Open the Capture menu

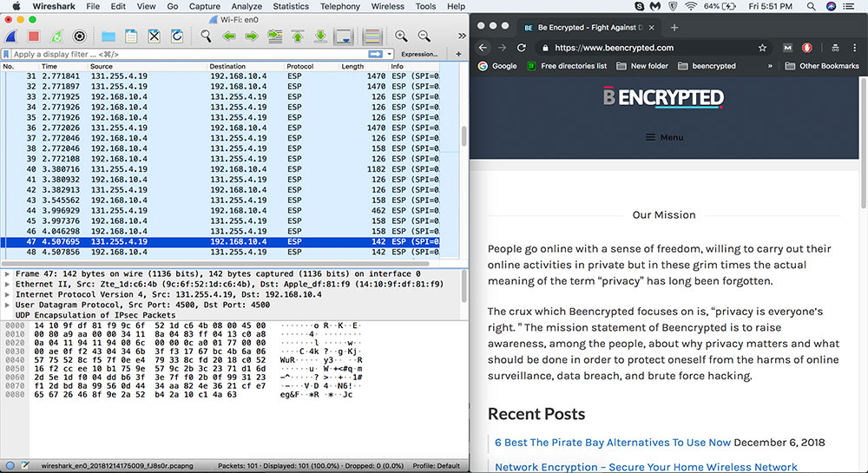point(205,7)
